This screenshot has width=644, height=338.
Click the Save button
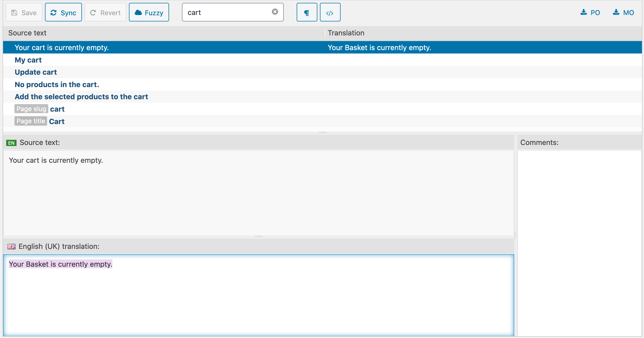click(24, 12)
